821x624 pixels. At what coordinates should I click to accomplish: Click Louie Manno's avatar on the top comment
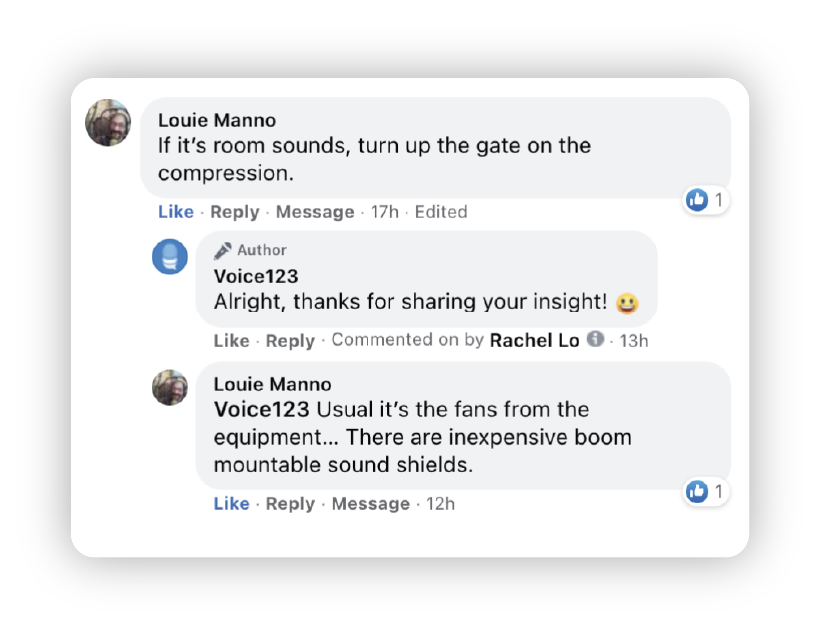point(108,123)
